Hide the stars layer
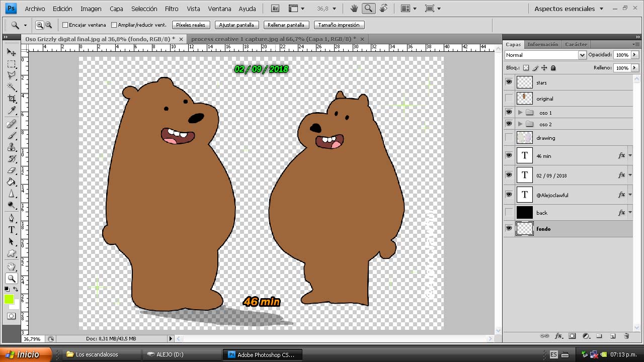The height and width of the screenshot is (362, 644). (x=509, y=82)
